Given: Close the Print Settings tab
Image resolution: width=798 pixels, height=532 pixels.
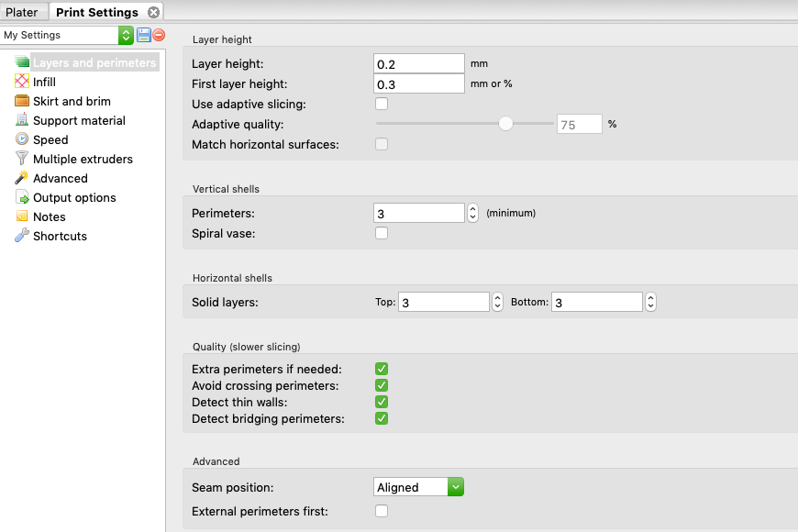Looking at the screenshot, I should click(x=153, y=12).
